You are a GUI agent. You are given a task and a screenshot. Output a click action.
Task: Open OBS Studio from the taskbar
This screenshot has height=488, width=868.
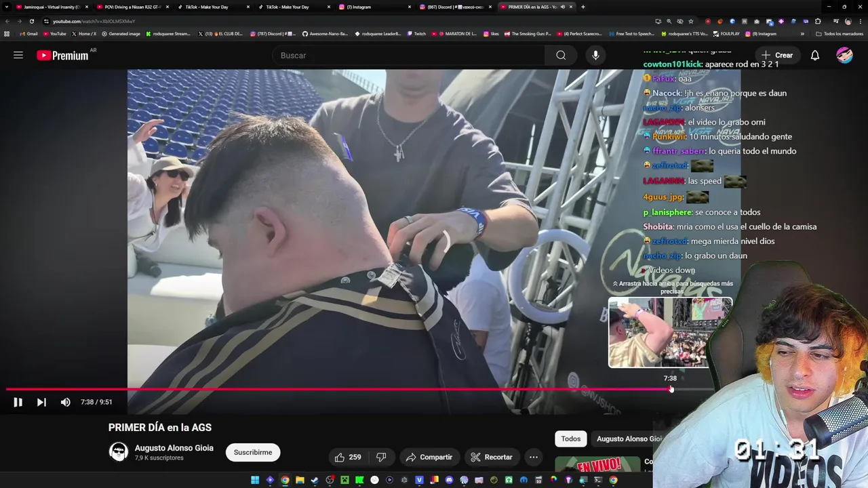(330, 480)
